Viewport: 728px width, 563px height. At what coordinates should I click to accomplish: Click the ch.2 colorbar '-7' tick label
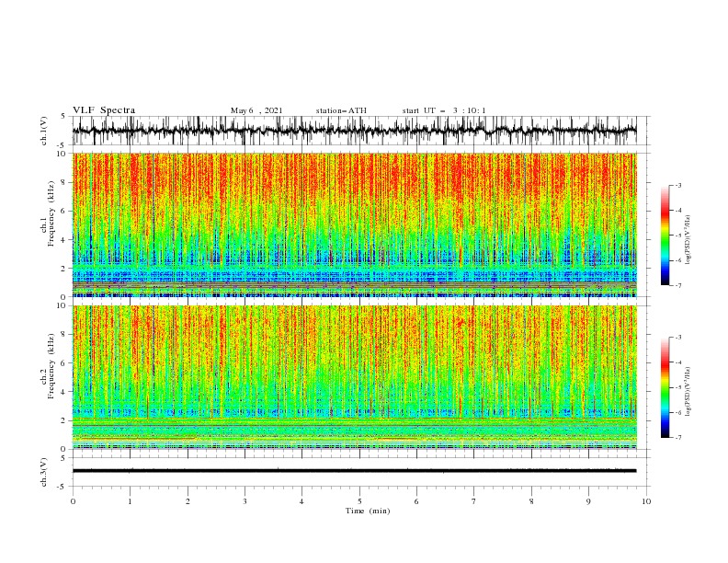[x=677, y=437]
